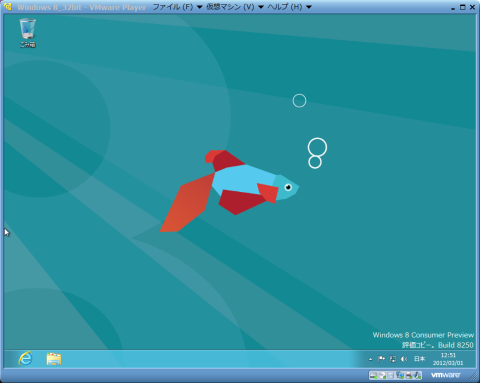Open the ヘルプ (H) menu
480x383 pixels.
285,7
